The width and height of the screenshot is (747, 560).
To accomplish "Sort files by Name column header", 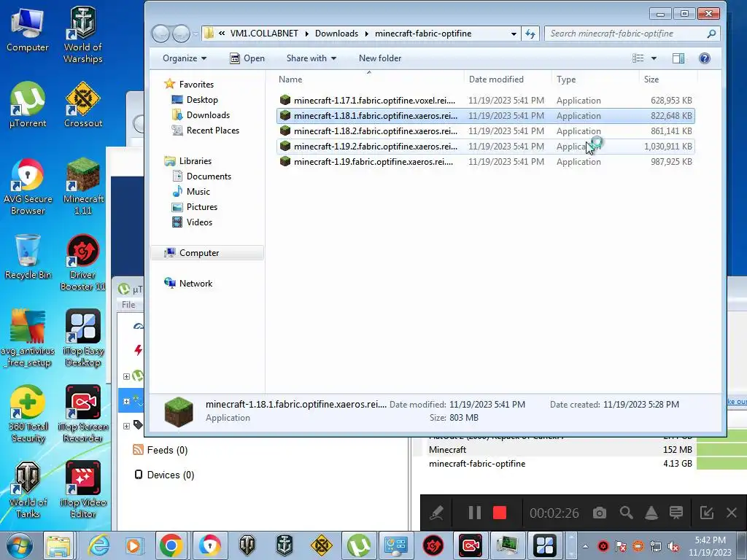I will [368, 79].
